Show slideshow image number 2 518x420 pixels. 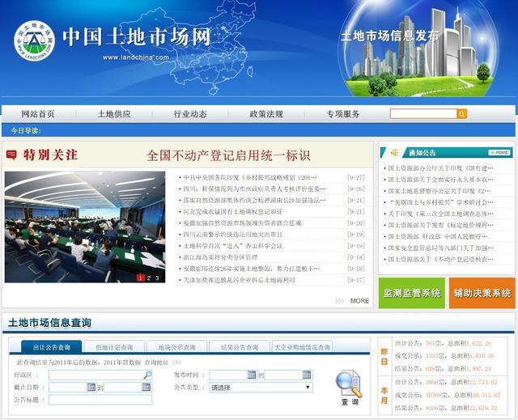pos(149,278)
